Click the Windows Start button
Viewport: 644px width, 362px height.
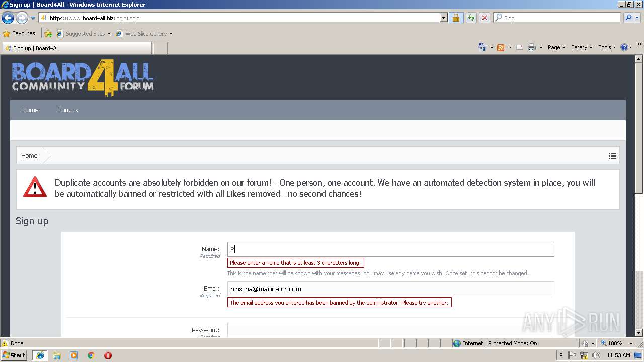tap(14, 355)
